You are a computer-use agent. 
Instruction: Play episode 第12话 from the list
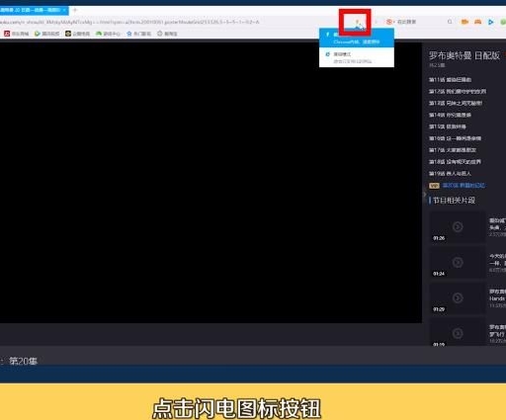(458, 92)
